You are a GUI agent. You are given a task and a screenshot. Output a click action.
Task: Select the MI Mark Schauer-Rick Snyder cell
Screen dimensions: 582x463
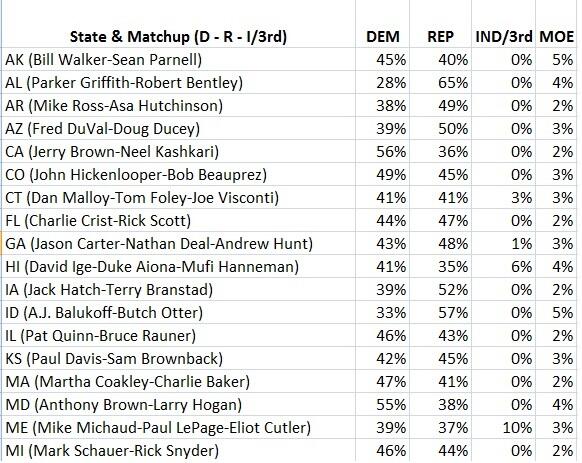pyautogui.click(x=178, y=451)
